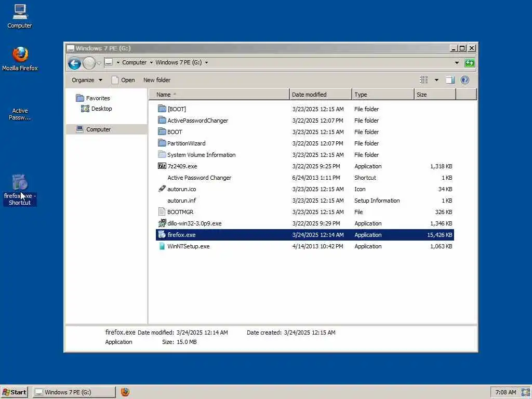Select the ActivePasswordChanger folder icon
The image size is (532, 399).
[162, 120]
